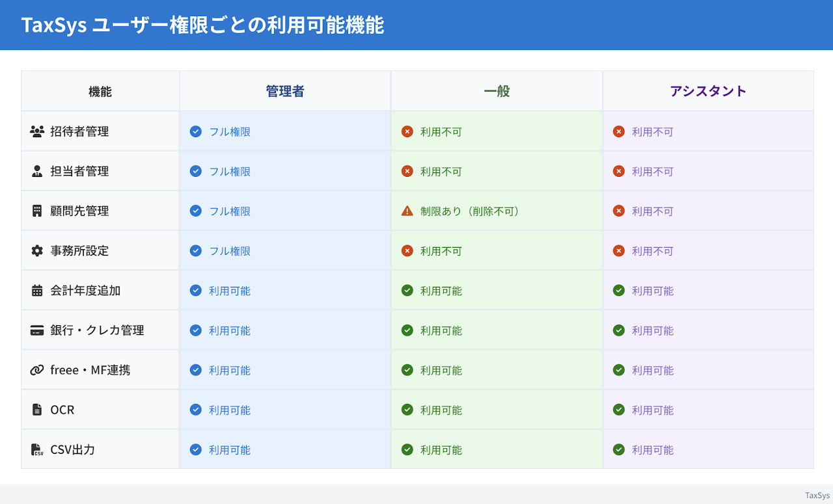Click red cross icon in 担当者管理 一般 cell
The width and height of the screenshot is (833, 504).
(x=407, y=171)
